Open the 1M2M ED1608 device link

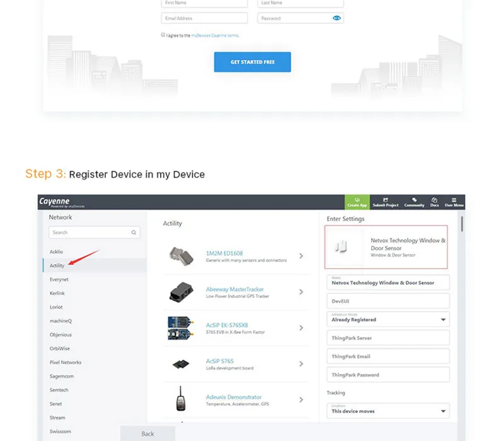224,253
